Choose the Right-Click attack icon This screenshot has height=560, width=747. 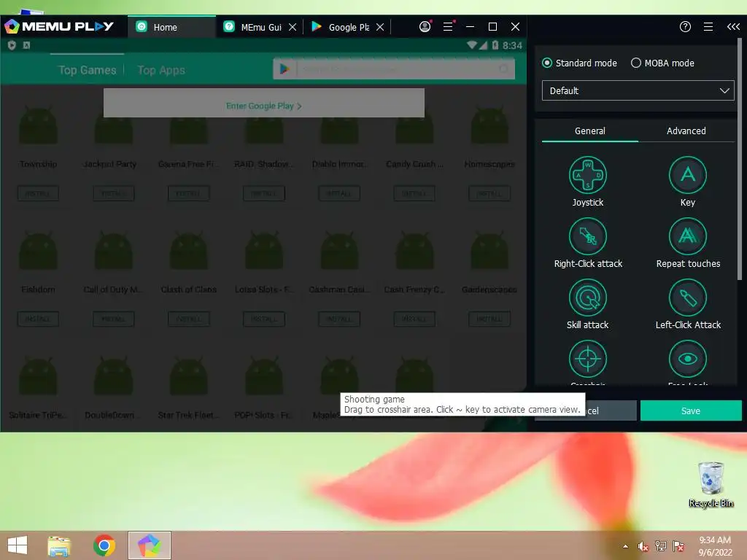tap(587, 236)
